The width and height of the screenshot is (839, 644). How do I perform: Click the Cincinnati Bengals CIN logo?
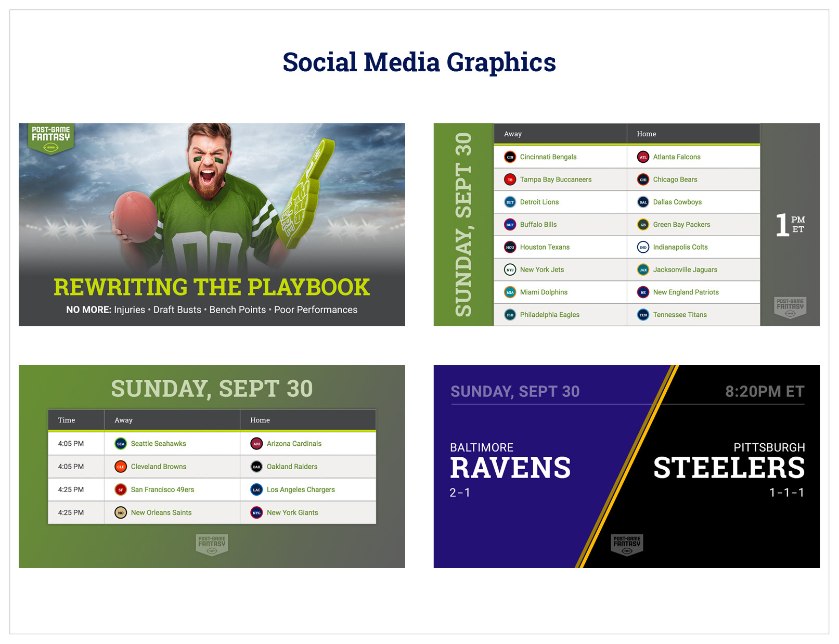click(x=510, y=157)
